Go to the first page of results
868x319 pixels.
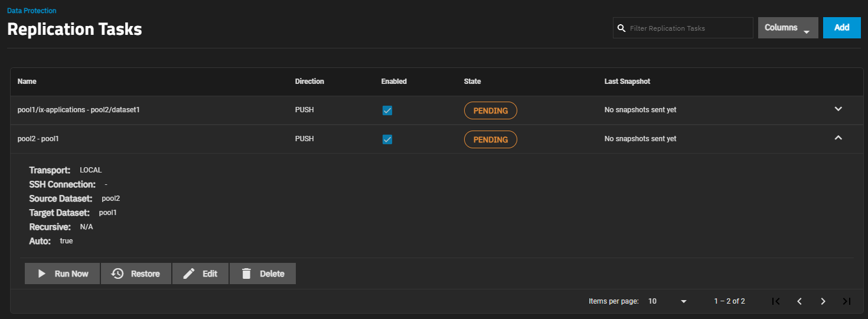(x=776, y=301)
